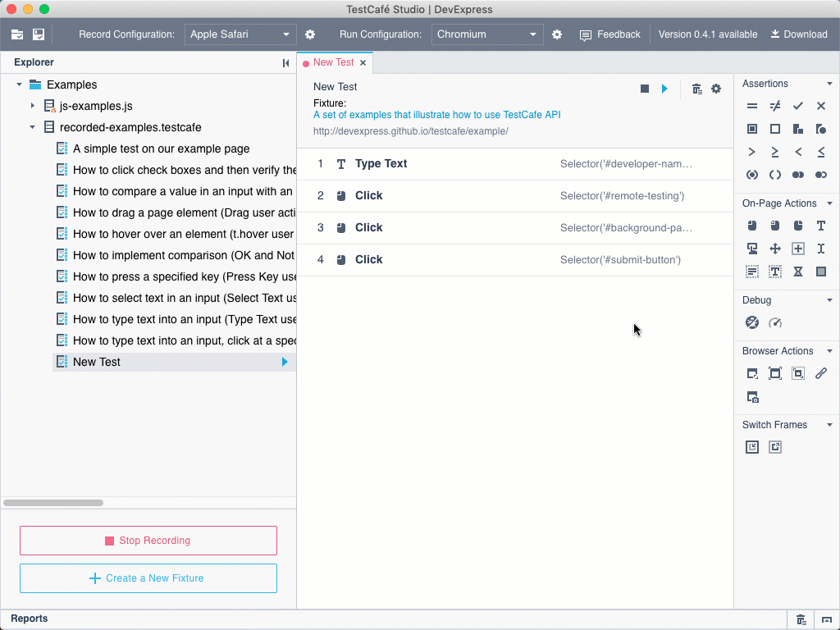840x630 pixels.
Task: Expand the js-examples.js file arrow
Action: [33, 106]
